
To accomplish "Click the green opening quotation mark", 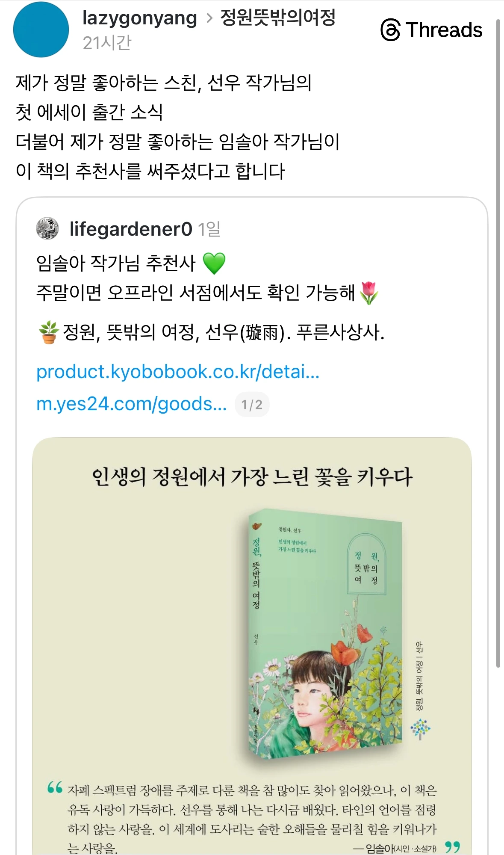I will coord(55,787).
